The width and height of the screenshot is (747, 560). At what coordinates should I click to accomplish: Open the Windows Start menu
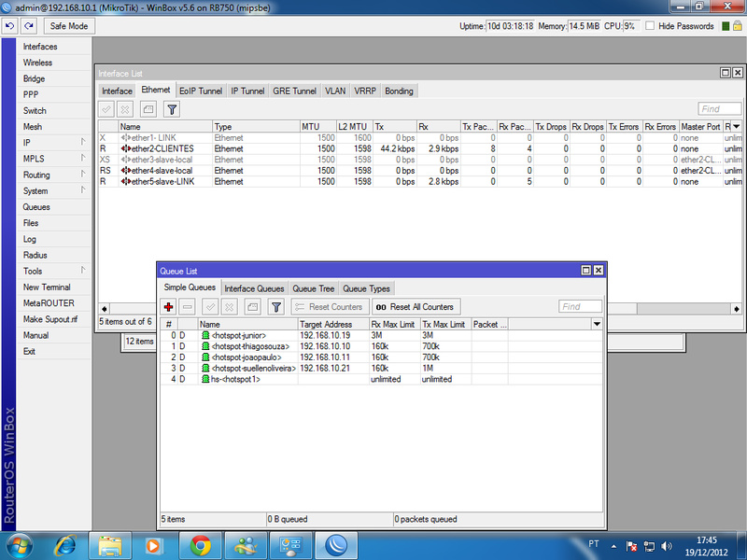tap(19, 545)
